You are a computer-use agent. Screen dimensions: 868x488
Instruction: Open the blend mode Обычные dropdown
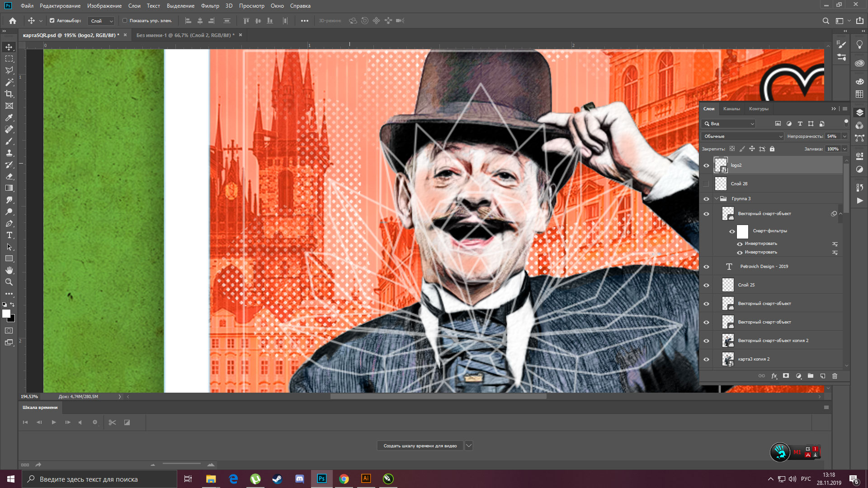click(x=742, y=136)
